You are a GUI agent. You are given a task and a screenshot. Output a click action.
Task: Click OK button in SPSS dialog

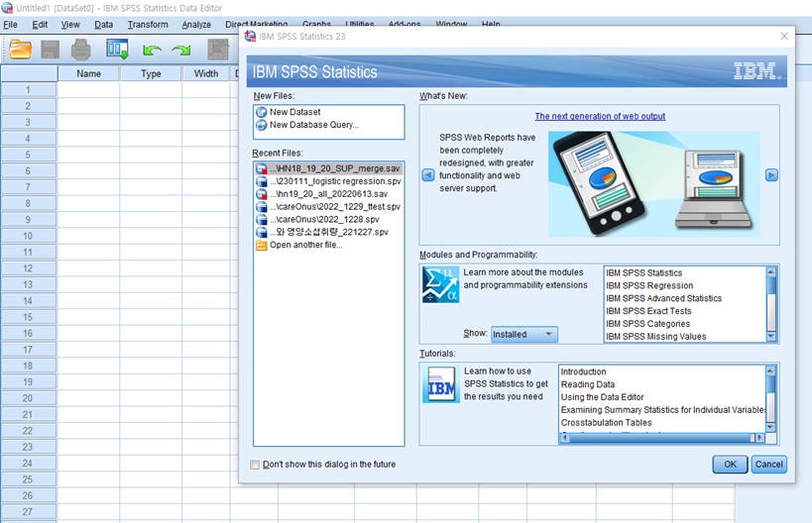[730, 464]
